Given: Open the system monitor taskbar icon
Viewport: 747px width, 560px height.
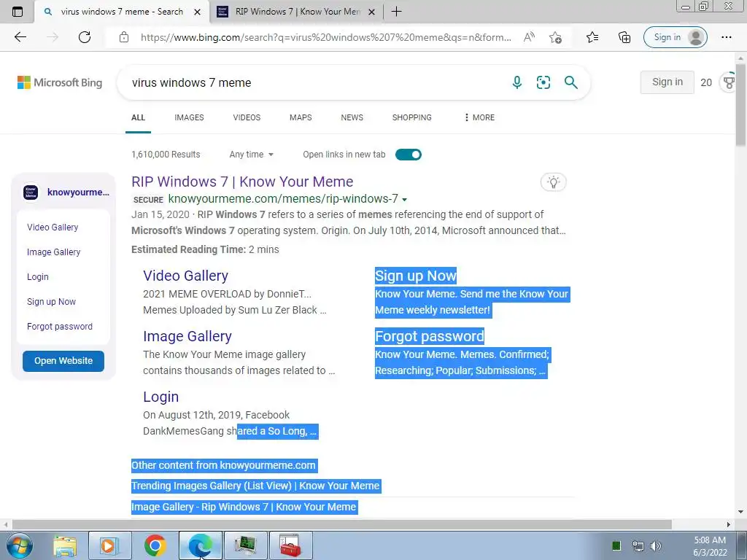Looking at the screenshot, I should coord(245,545).
